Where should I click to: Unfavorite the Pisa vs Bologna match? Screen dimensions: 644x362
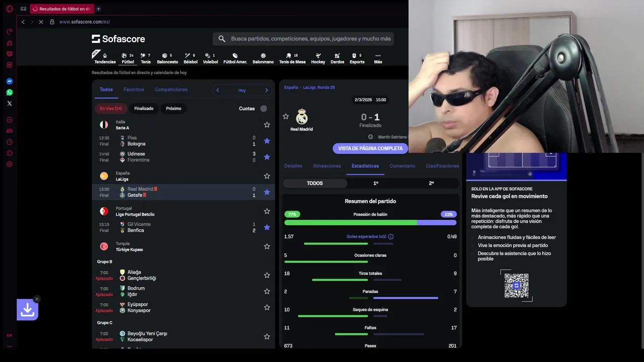click(x=267, y=141)
